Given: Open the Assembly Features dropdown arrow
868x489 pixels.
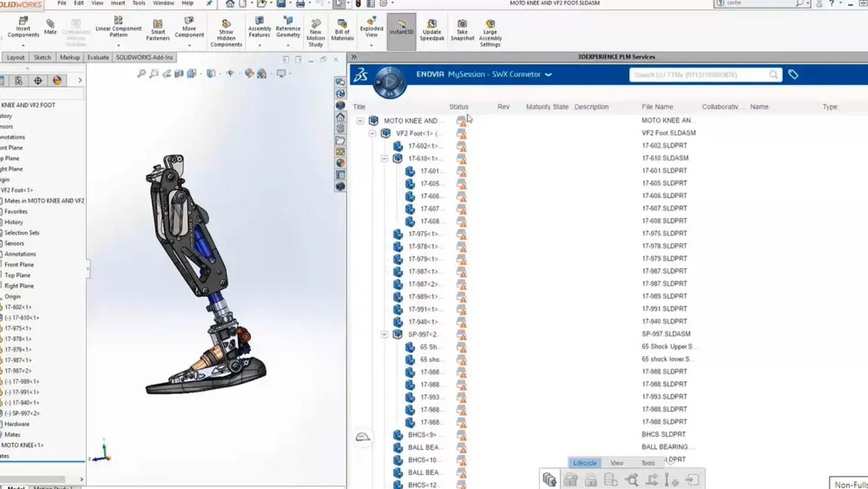Looking at the screenshot, I should pos(259,45).
